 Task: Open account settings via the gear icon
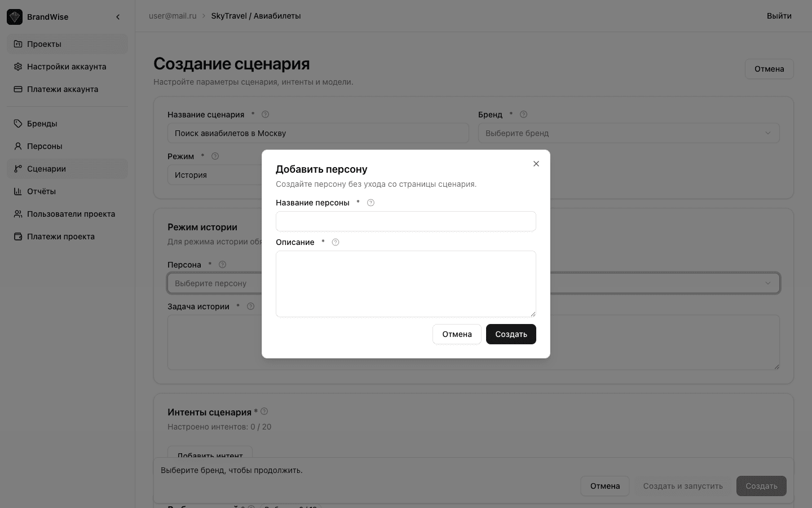18,67
